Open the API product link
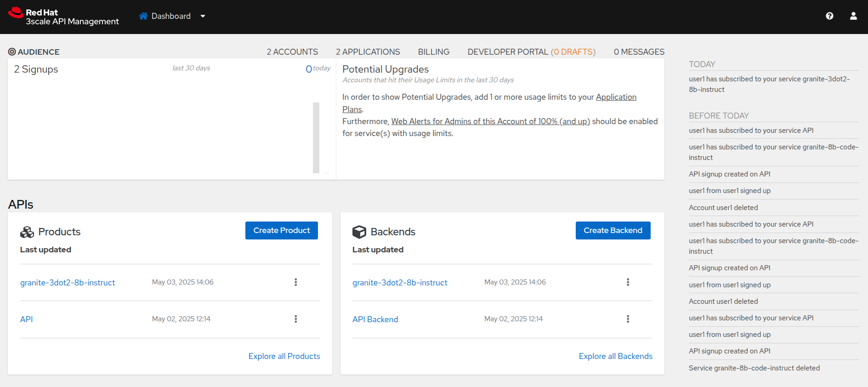Viewport: 868px width, 387px height. click(x=27, y=319)
